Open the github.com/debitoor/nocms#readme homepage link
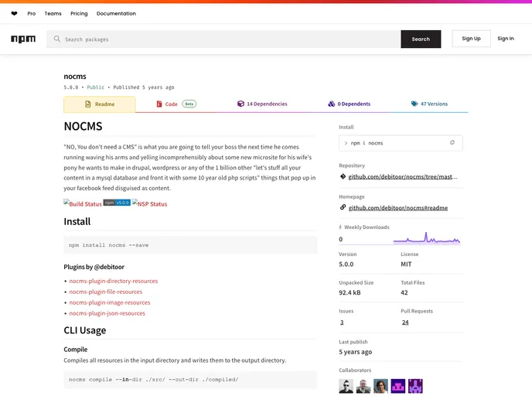Screen dimensions: 532x396 398,208
